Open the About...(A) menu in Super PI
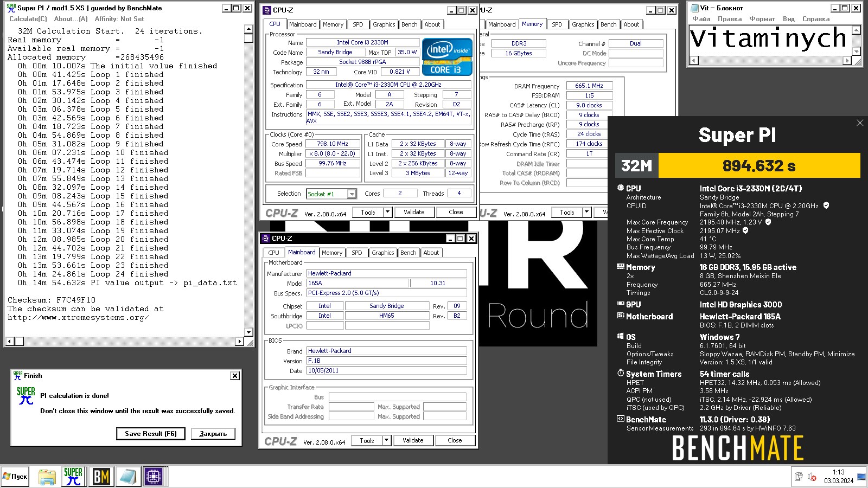 tap(71, 18)
